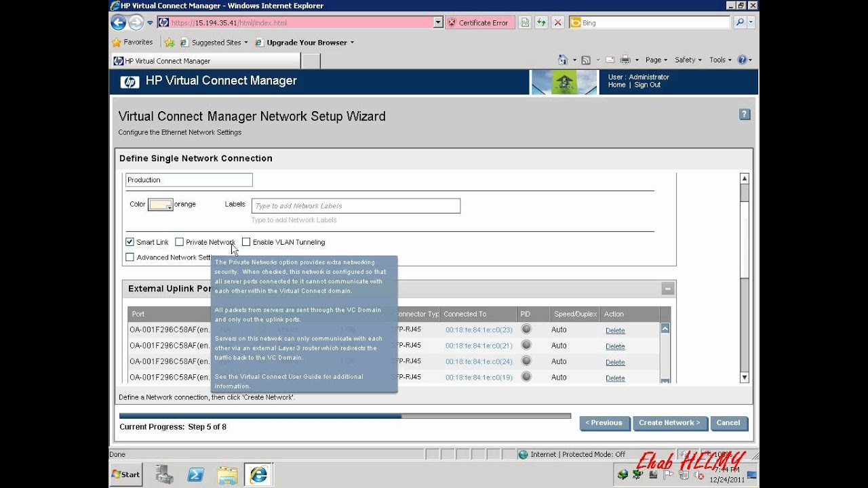Screen dimensions: 868x488
Task: Click link 00:18:fe:84:1e:c0(24)
Action: click(479, 361)
